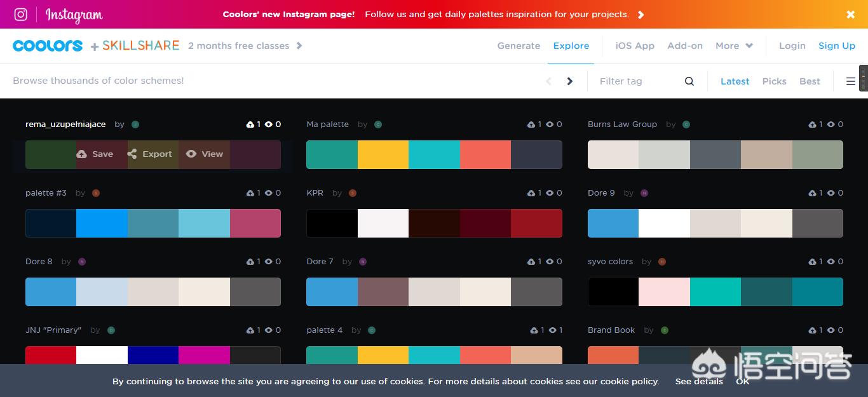Select the pale pink swatch in syvo colors

664,292
